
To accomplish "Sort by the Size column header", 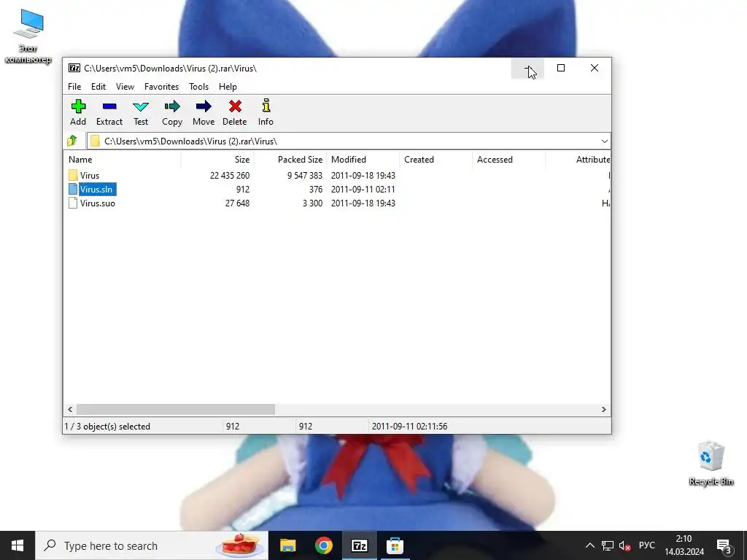I will 217,160.
